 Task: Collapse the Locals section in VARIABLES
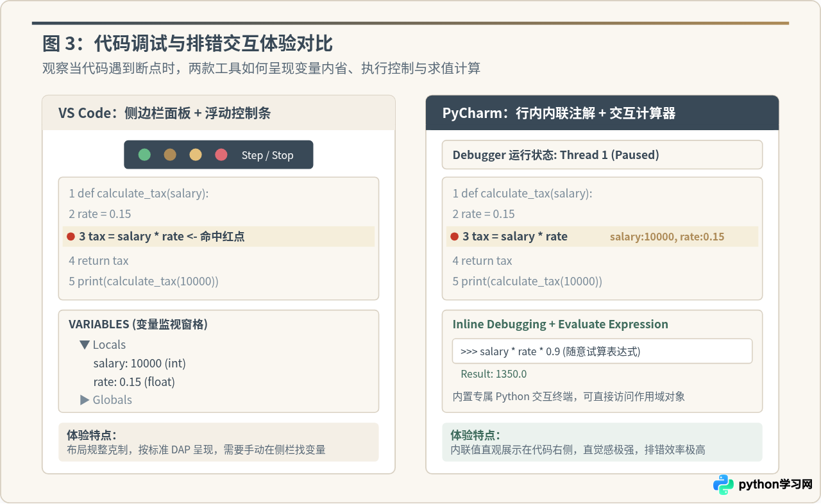pos(85,344)
